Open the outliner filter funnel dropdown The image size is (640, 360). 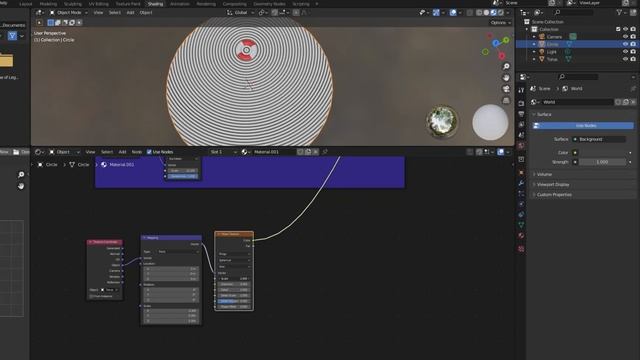click(622, 13)
